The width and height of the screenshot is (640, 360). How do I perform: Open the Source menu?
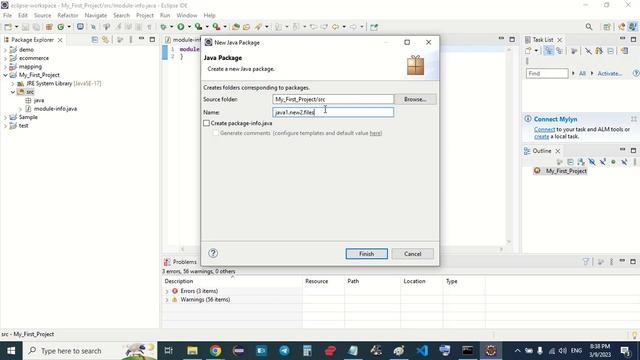click(42, 15)
